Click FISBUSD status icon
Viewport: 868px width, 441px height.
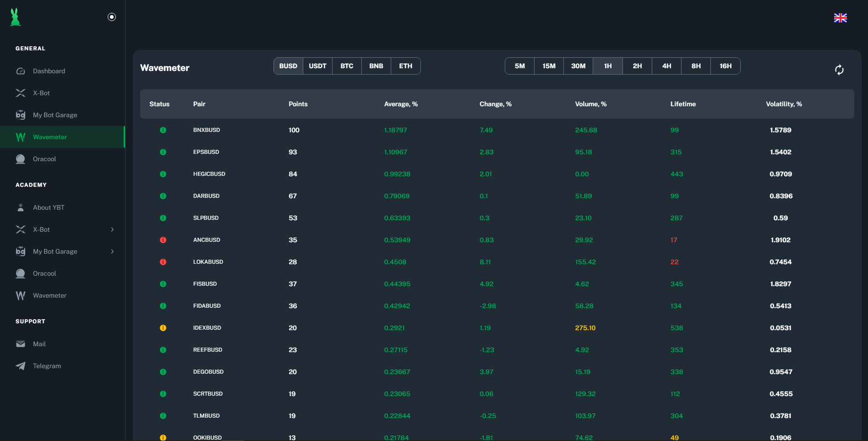163,284
